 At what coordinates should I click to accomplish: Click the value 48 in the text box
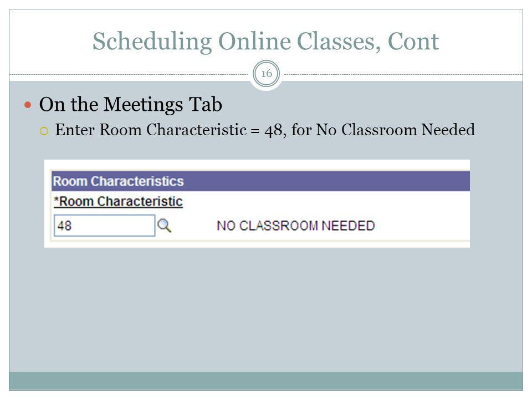click(64, 226)
